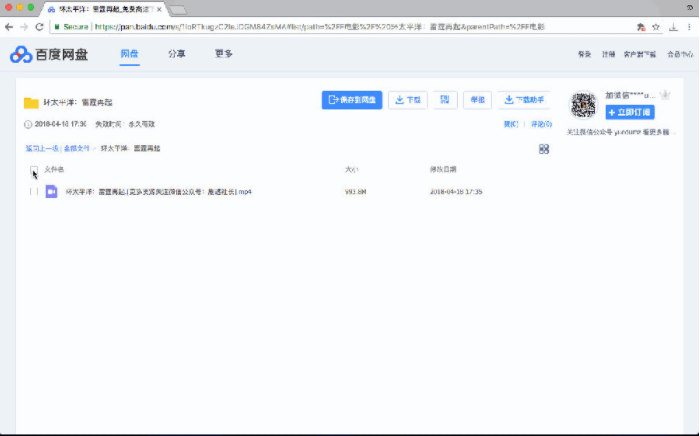Image resolution: width=700 pixels, height=436 pixels.
Task: Sort by 文件名 column header
Action: click(54, 169)
